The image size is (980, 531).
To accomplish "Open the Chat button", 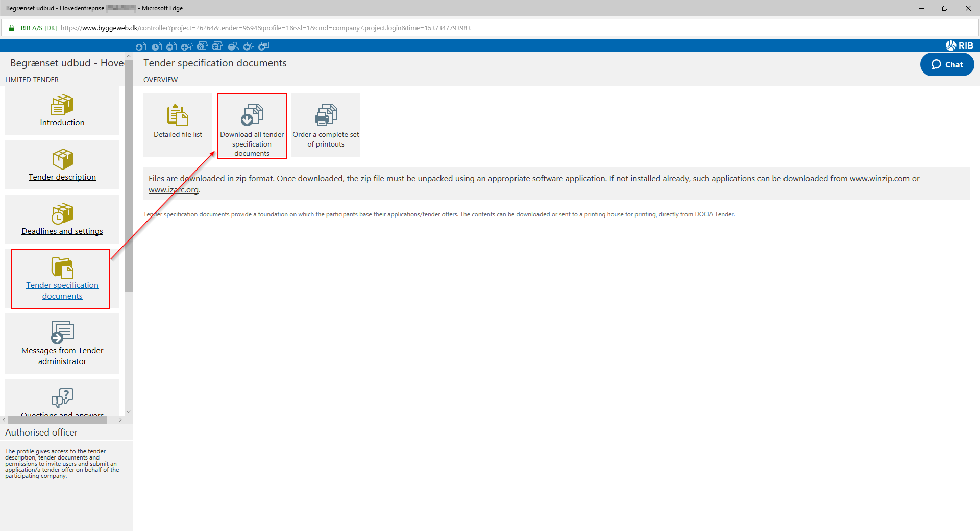I will click(947, 65).
